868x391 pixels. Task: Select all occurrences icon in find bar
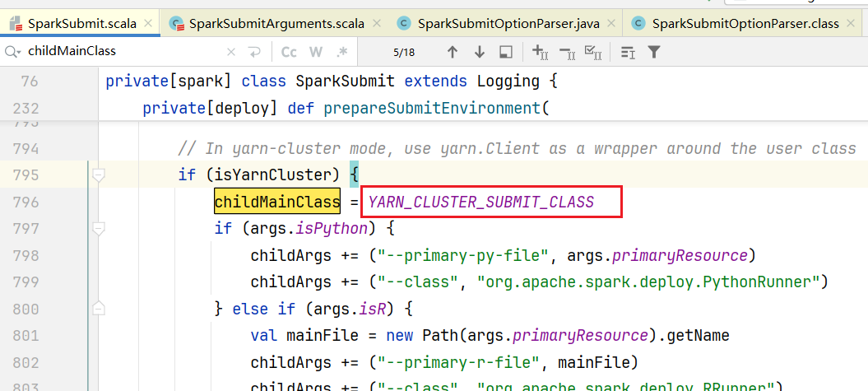point(593,52)
